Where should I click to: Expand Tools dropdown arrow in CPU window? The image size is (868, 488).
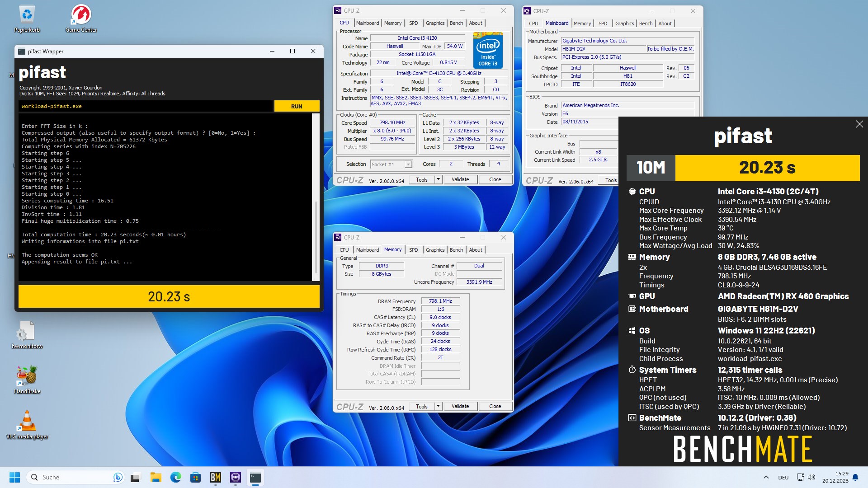coord(438,179)
